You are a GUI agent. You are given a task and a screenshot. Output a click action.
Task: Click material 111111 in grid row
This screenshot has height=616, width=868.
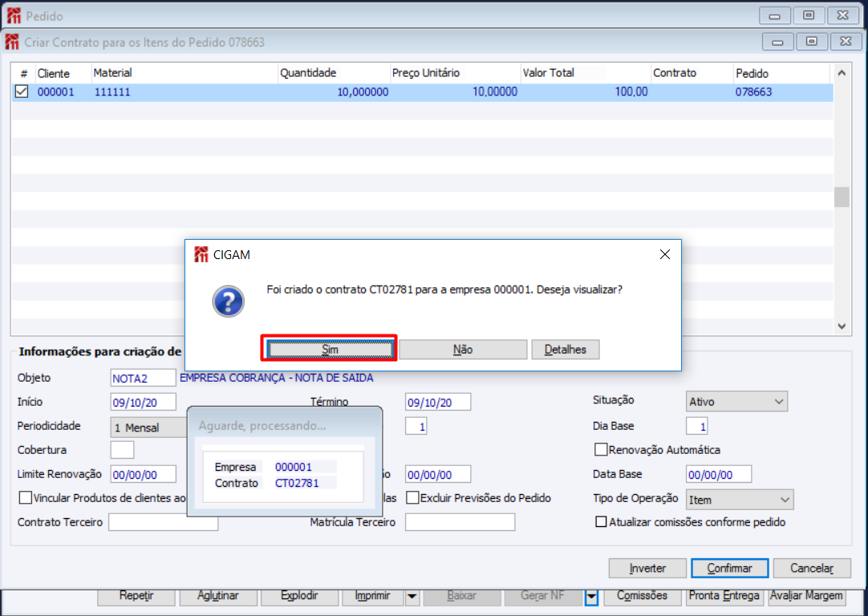(112, 92)
